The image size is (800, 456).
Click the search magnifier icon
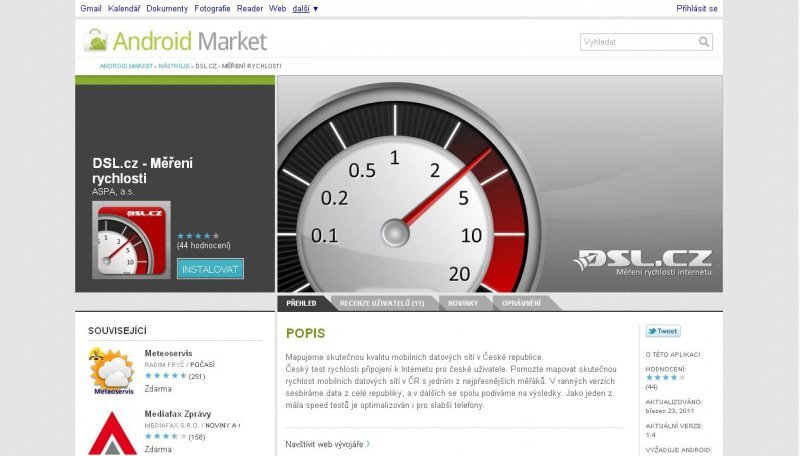click(704, 42)
